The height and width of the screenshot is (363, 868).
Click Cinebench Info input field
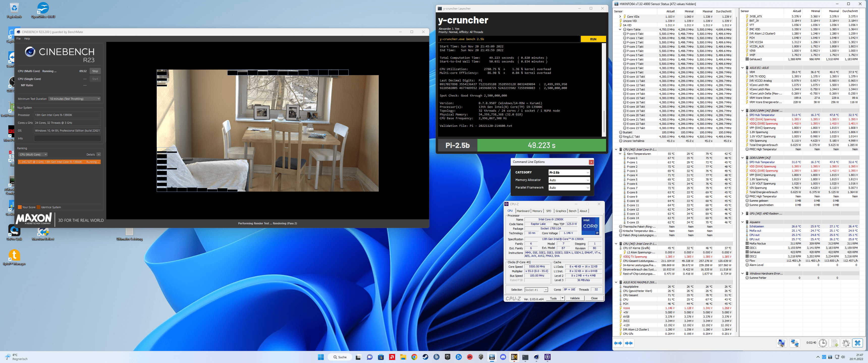(67, 138)
